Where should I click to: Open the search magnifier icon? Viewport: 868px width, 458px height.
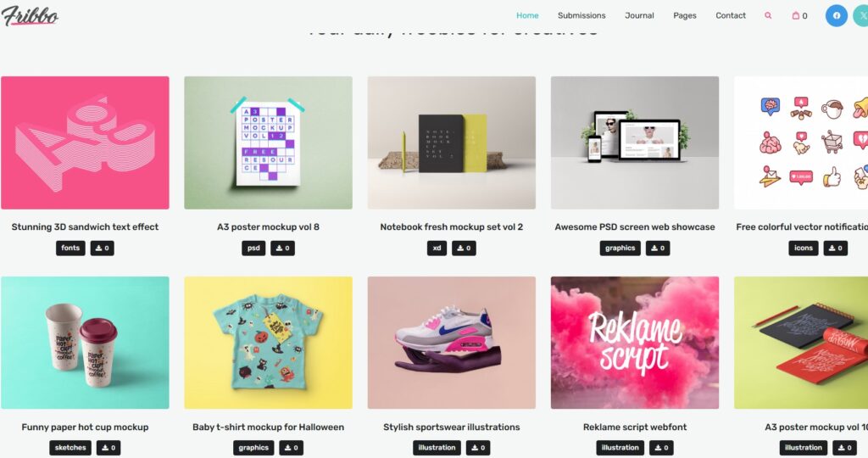[768, 15]
